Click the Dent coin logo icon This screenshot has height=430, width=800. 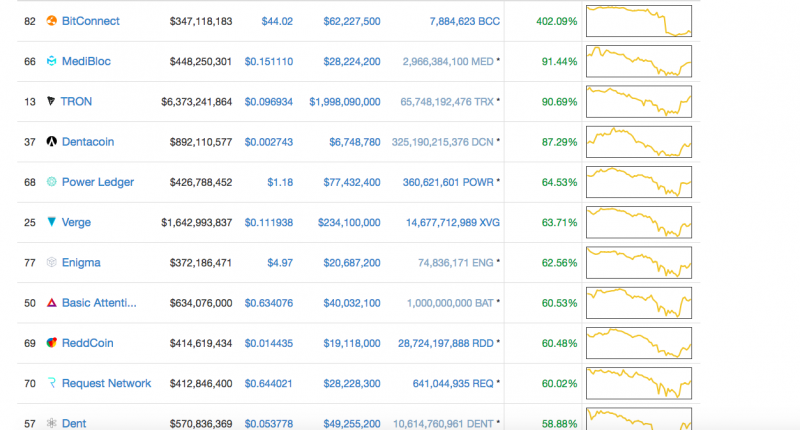[52, 423]
